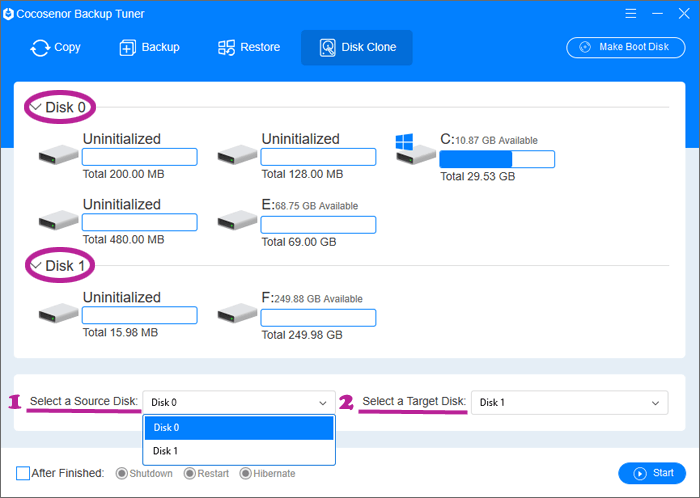Screen dimensions: 700x498
Task: Click the E: drive usage bar
Action: coord(318,225)
